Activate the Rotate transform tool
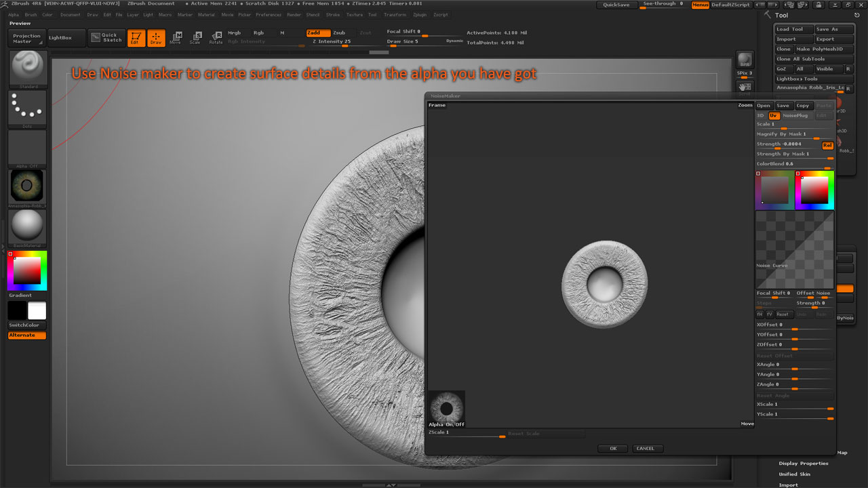 [x=216, y=38]
